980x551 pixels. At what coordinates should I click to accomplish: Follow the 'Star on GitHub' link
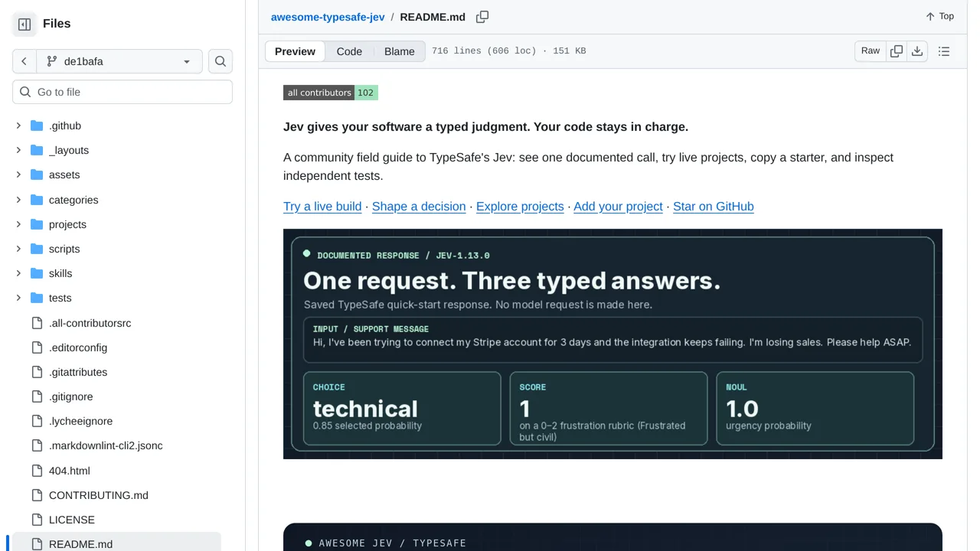[x=714, y=207]
